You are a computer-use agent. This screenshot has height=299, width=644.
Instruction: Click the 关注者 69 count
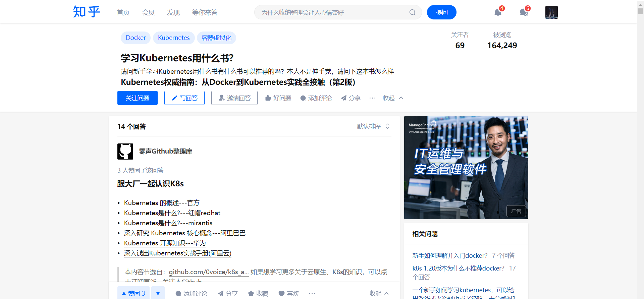pyautogui.click(x=460, y=41)
